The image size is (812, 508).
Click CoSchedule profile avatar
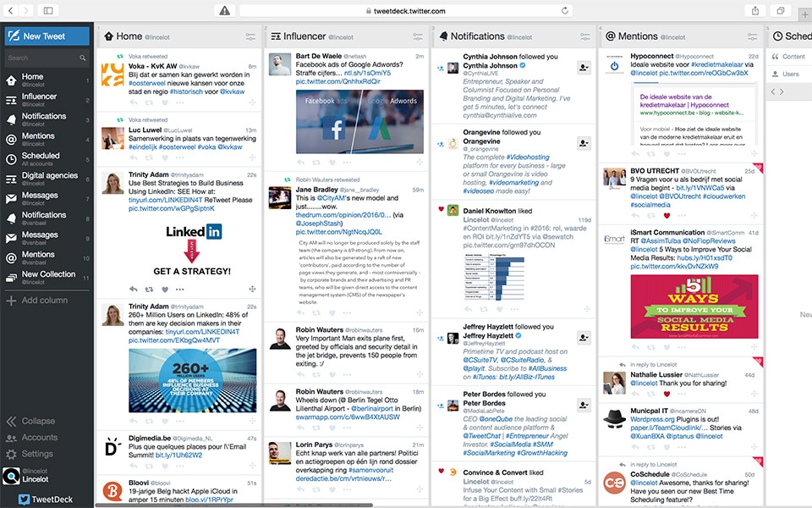point(614,483)
